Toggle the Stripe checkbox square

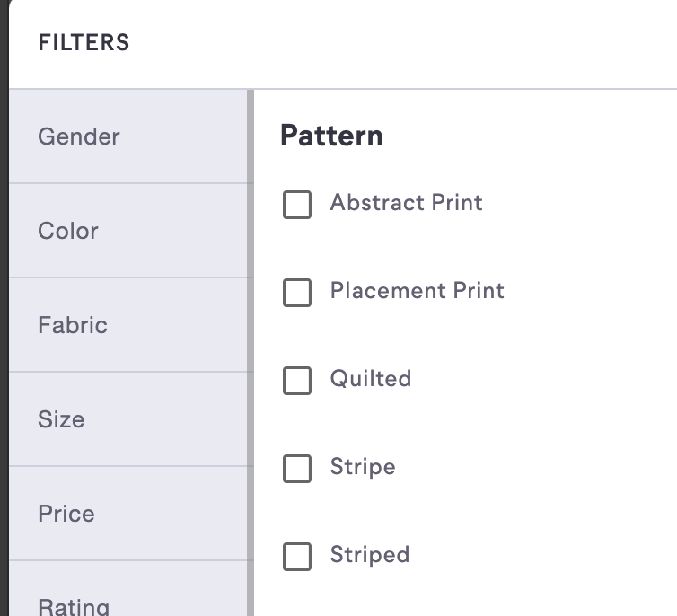[x=297, y=468]
